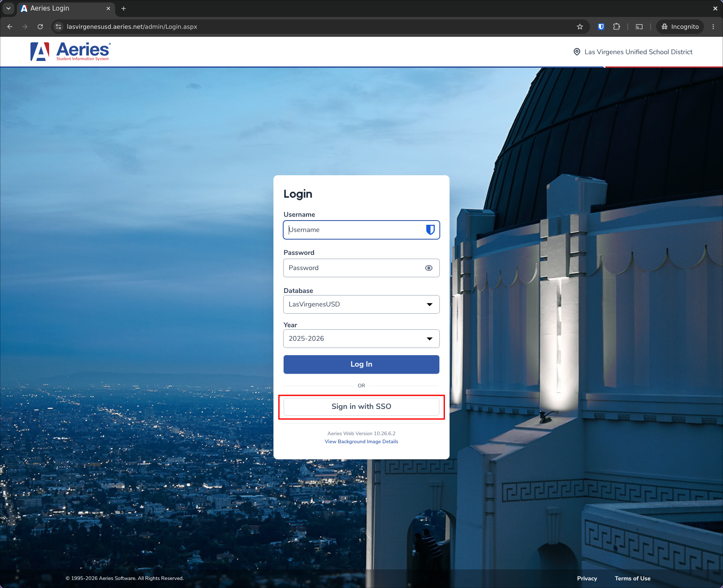Close the browser window
The image size is (723, 588).
pyautogui.click(x=715, y=8)
